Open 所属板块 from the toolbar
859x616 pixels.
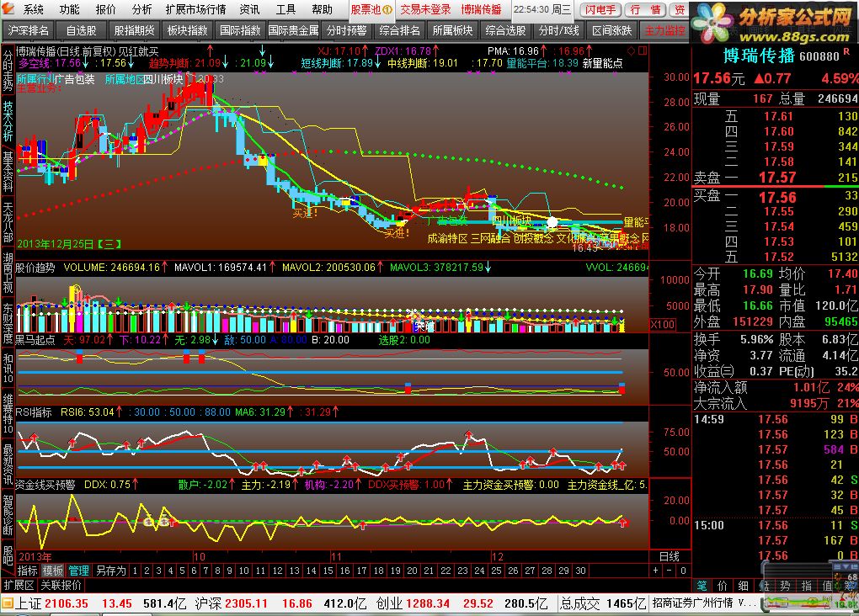coord(452,30)
